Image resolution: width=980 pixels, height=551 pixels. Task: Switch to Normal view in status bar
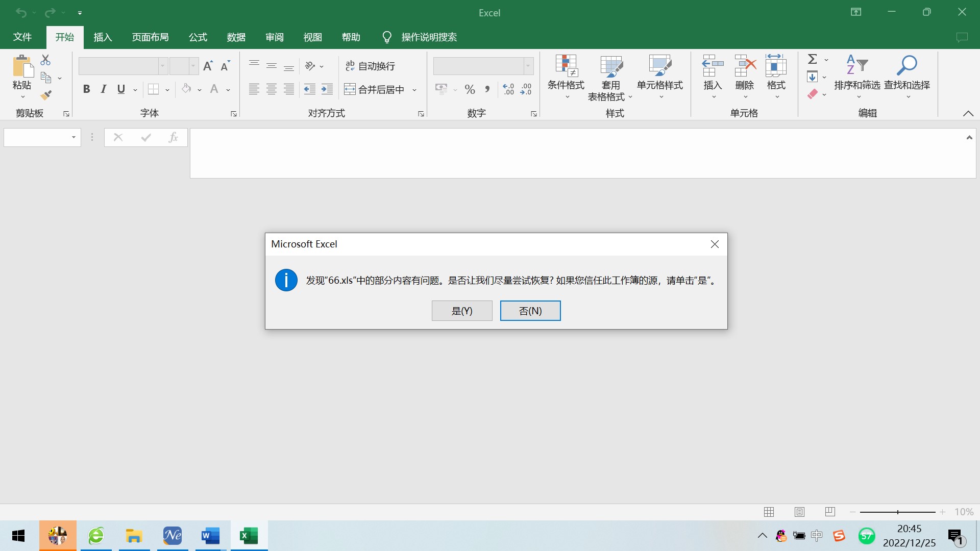pos(769,512)
